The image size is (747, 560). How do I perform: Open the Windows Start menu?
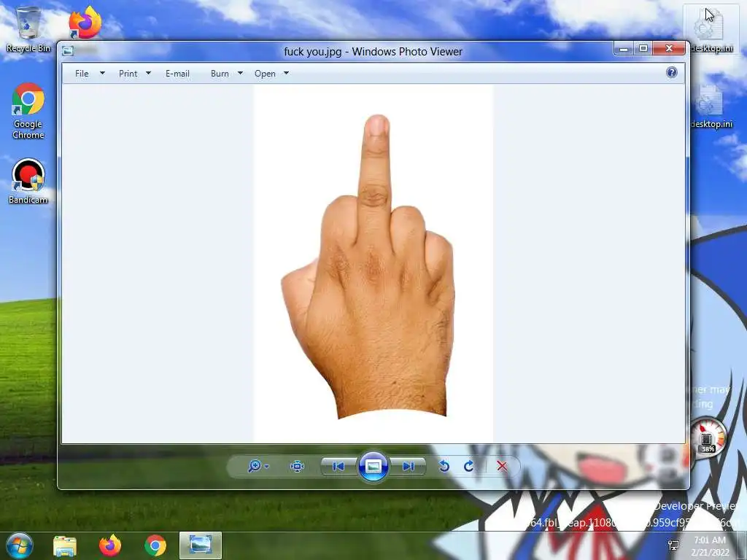[20, 545]
